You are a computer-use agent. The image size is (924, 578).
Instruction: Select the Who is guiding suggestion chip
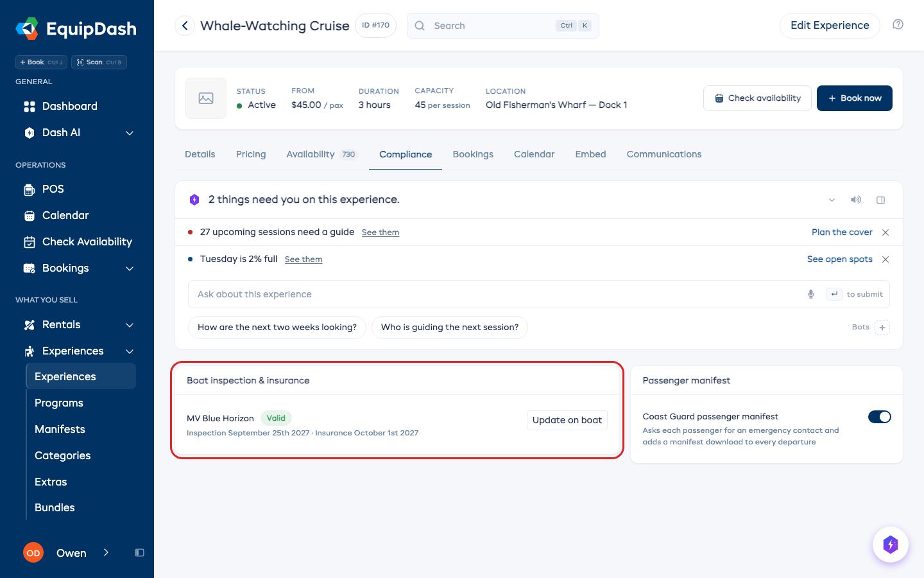coord(450,328)
